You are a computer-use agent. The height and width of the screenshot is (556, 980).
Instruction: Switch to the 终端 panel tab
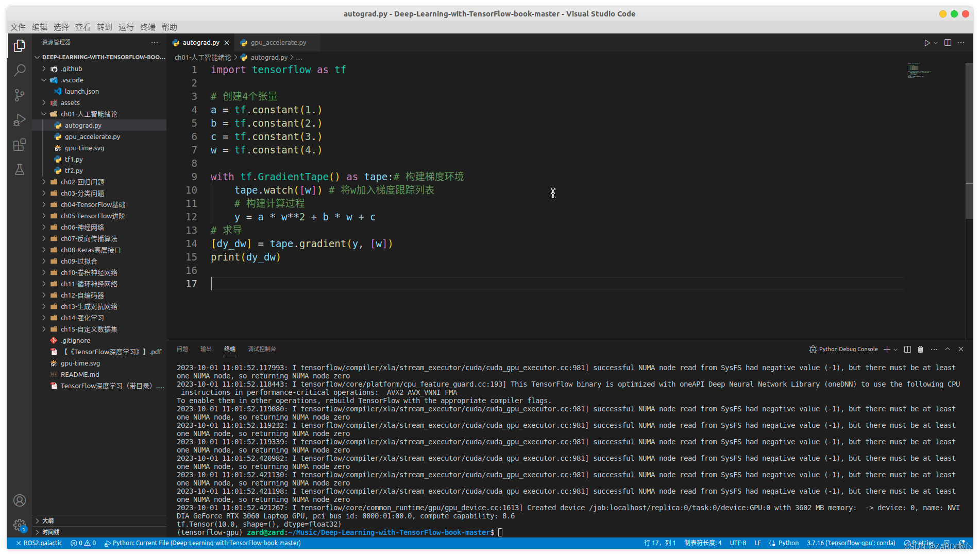point(230,349)
